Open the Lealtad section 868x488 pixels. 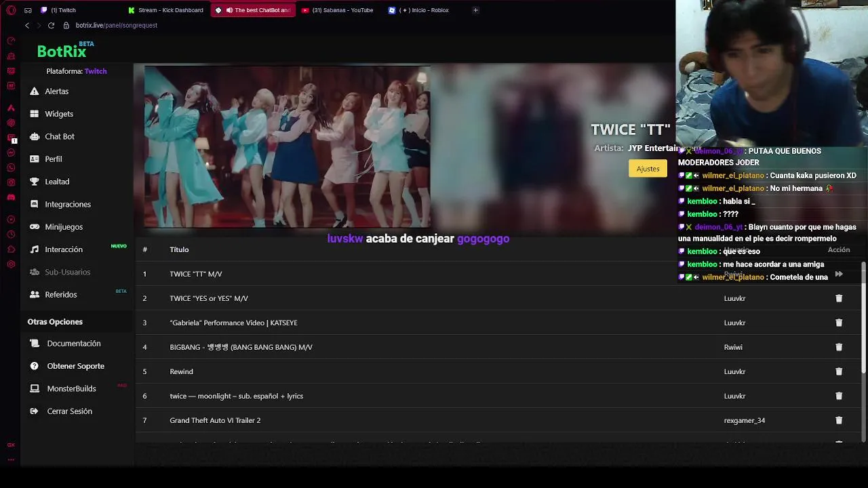tap(57, 182)
